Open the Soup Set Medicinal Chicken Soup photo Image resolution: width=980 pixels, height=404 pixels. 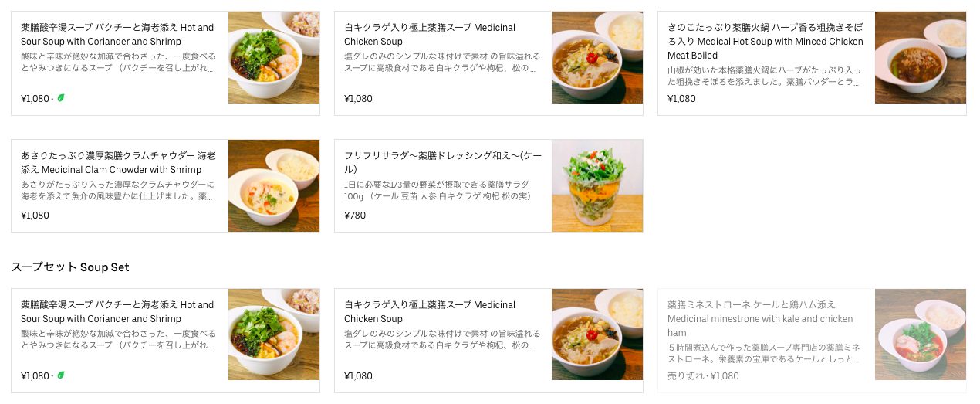click(597, 334)
